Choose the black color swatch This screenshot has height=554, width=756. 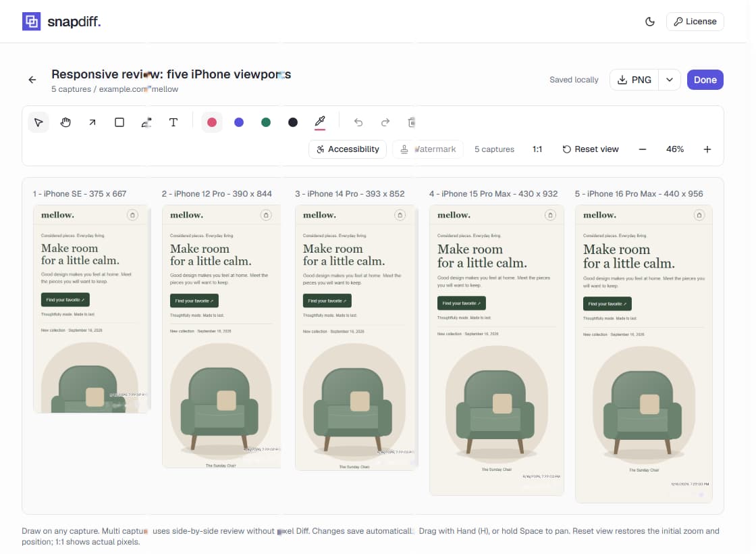click(293, 122)
